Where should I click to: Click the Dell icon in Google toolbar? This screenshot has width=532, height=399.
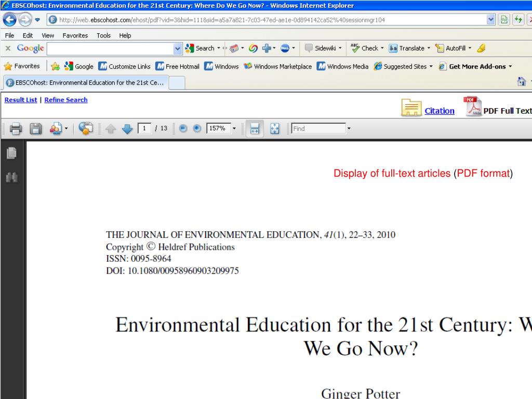[x=285, y=48]
